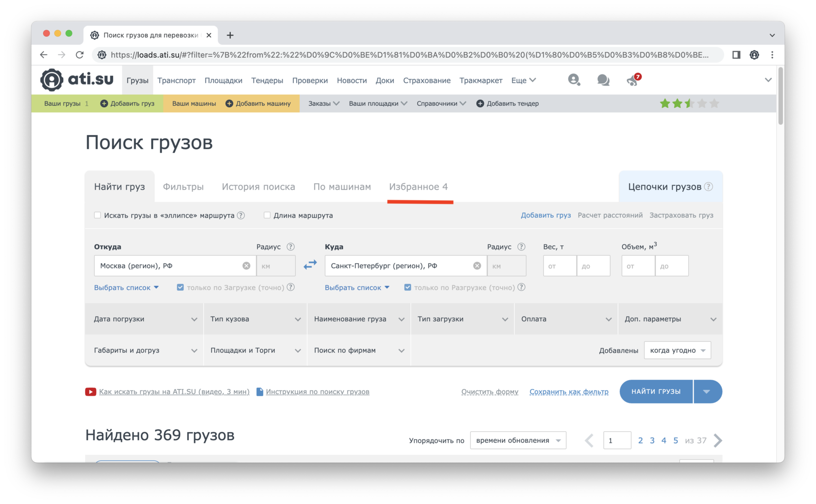Screen dimensions: 816x504
Task: Click help icon next to Откуда Радиус
Action: coord(290,247)
